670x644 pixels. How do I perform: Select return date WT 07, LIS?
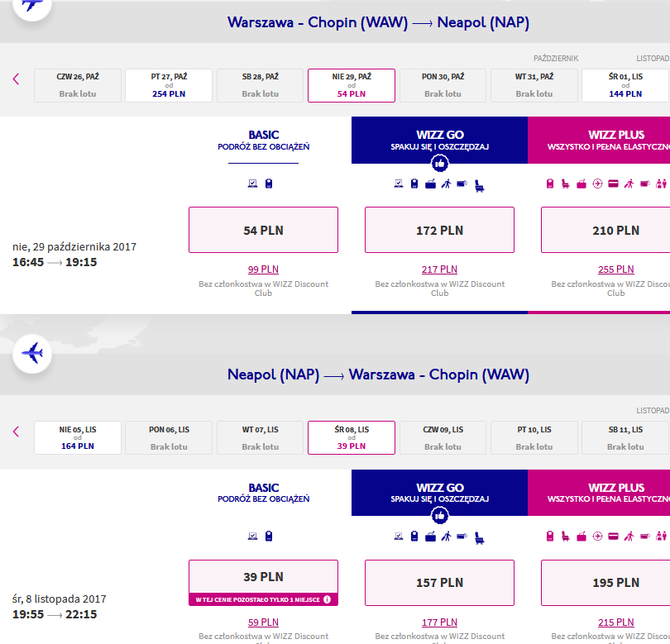[261, 437]
